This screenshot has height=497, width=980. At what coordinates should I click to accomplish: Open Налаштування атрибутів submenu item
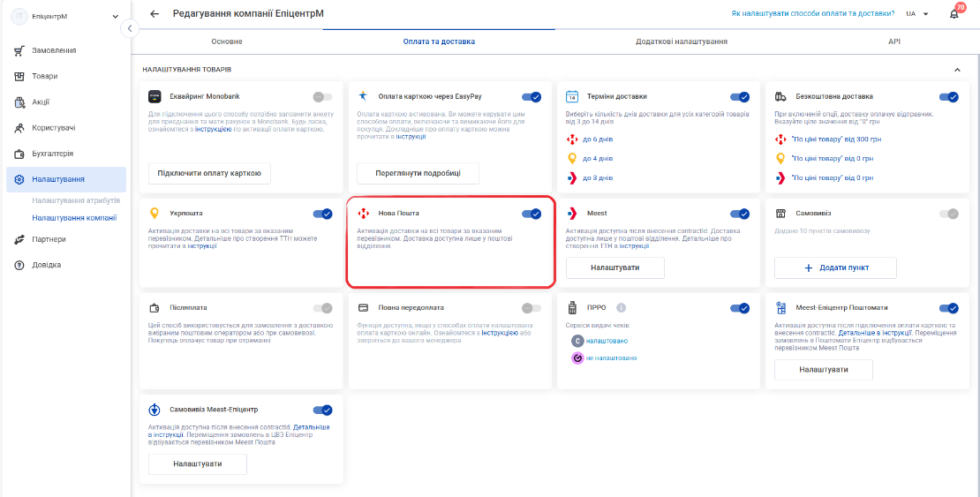point(76,200)
